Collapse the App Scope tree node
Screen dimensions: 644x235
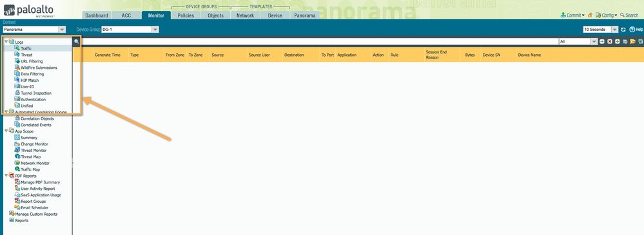click(x=6, y=131)
